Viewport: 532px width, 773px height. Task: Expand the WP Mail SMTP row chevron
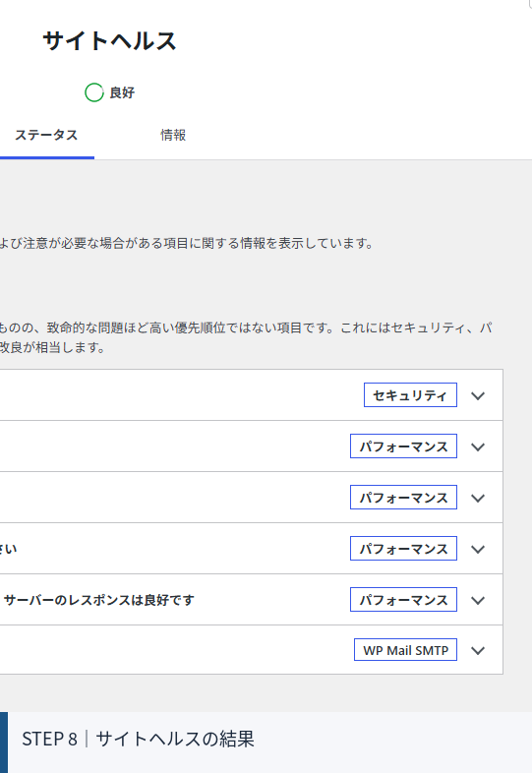478,651
